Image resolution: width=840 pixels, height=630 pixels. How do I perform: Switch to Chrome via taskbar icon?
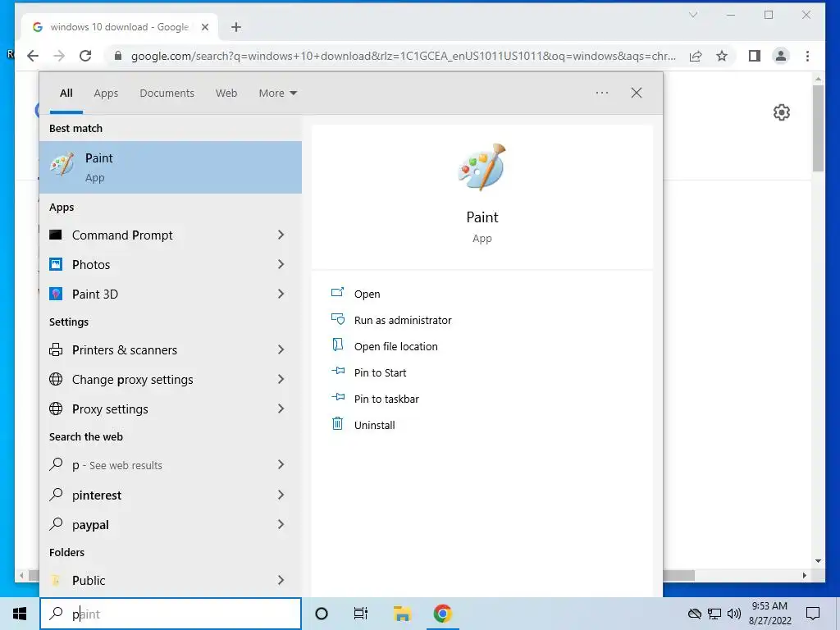click(442, 614)
